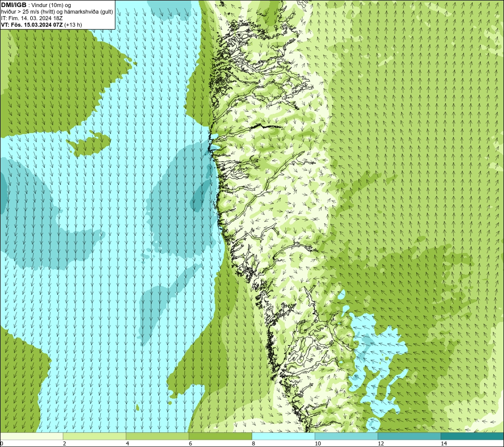Click the "(+13 h)" forecast offset text

73,25
